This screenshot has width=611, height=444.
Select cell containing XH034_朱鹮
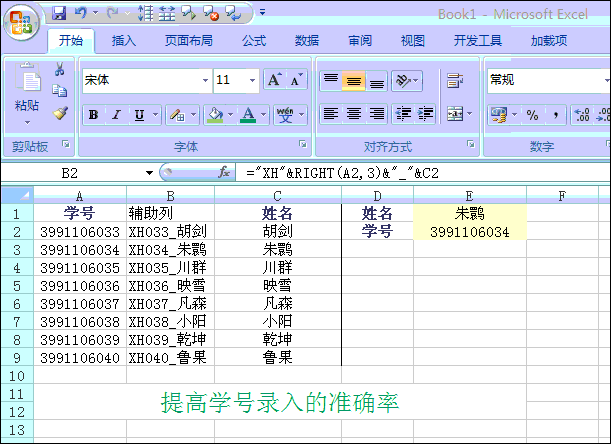point(170,249)
